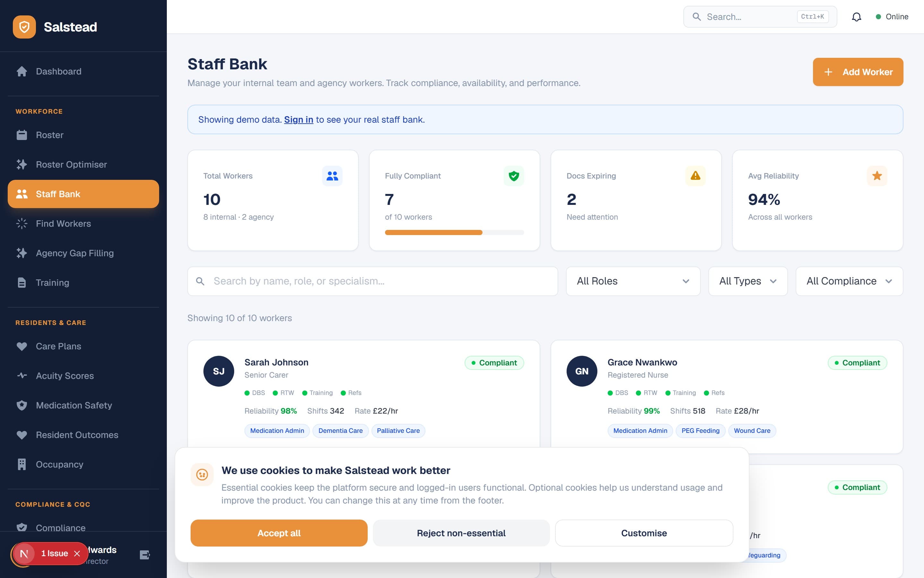Click Grace Nwankwo's PEG Feeding tag

701,431
